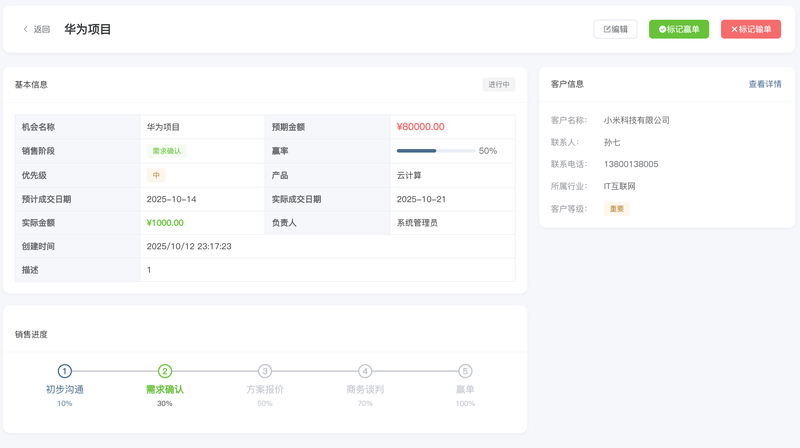
Task: Select step 4 circle 商务谈判
Action: pos(365,371)
